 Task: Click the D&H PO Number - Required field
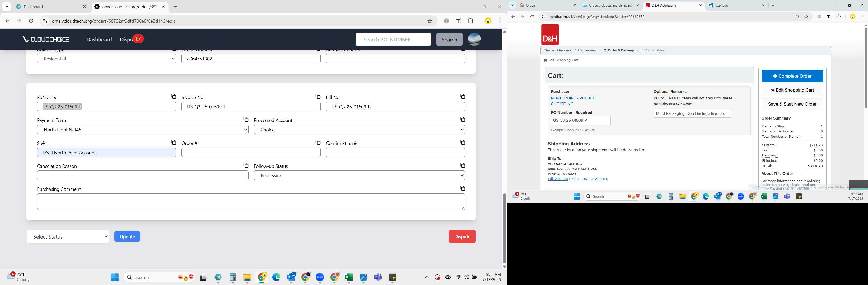tap(580, 120)
